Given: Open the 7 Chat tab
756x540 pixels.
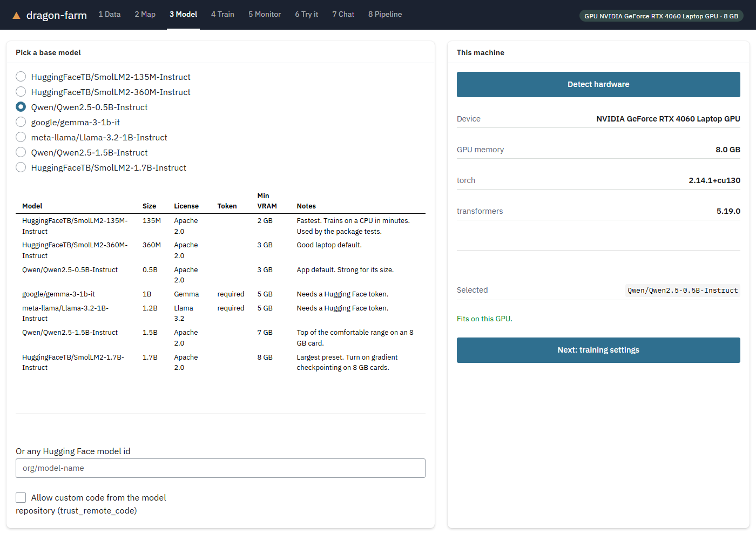Looking at the screenshot, I should click(x=343, y=15).
